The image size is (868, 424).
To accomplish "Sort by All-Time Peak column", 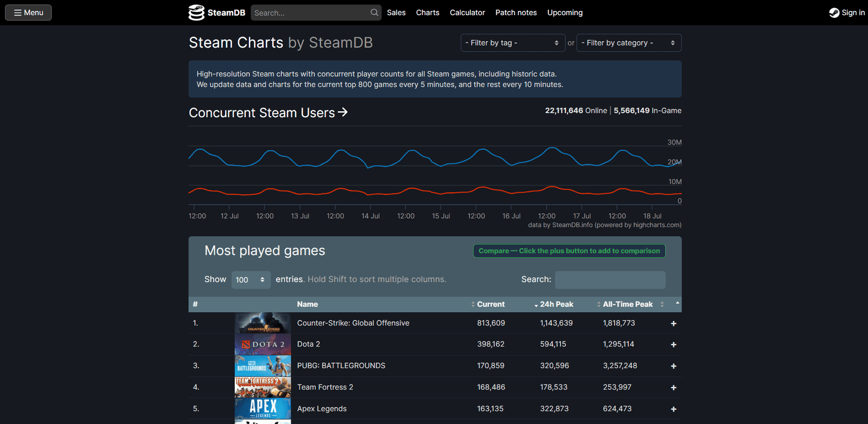I will point(628,304).
